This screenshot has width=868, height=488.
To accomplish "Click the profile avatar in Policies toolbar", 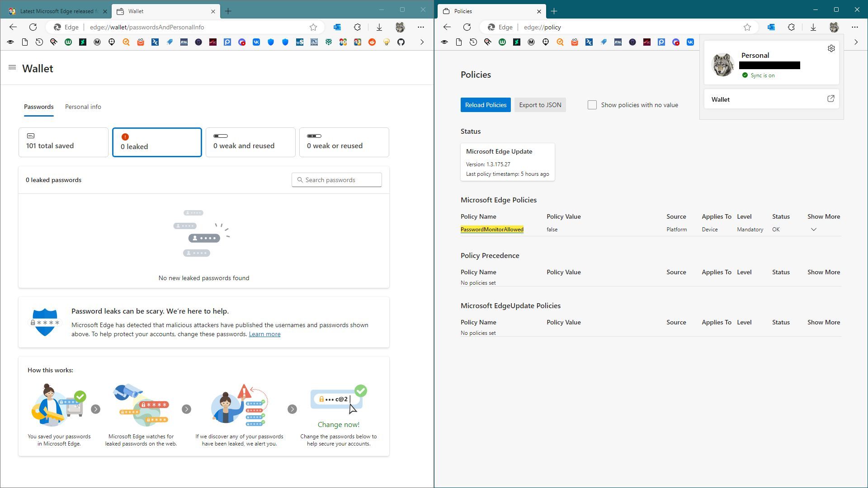I will 834,27.
